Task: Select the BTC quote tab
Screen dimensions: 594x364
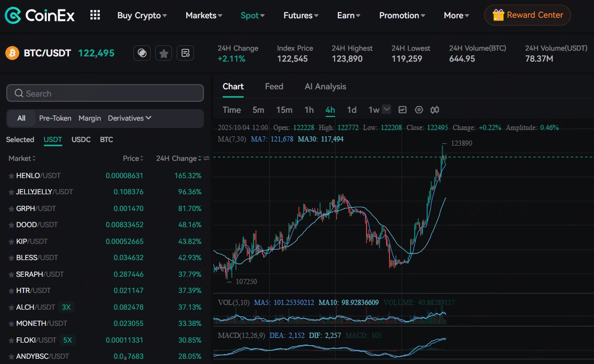Action: pyautogui.click(x=107, y=139)
